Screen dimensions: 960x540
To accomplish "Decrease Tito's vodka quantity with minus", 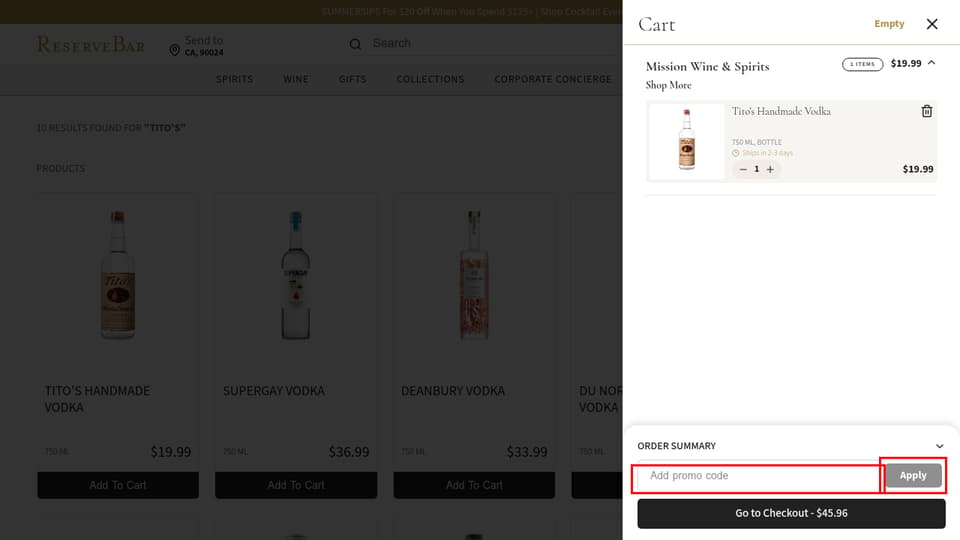I will pos(743,169).
